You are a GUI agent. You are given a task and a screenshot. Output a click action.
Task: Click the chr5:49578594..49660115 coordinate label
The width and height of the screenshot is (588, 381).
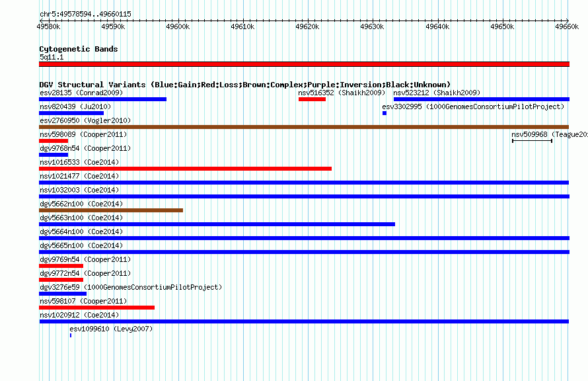tap(85, 15)
